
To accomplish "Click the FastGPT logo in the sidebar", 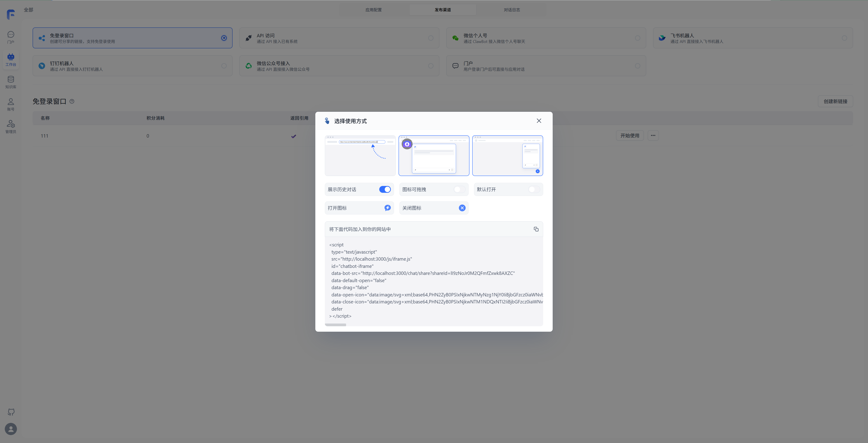I will point(11,14).
